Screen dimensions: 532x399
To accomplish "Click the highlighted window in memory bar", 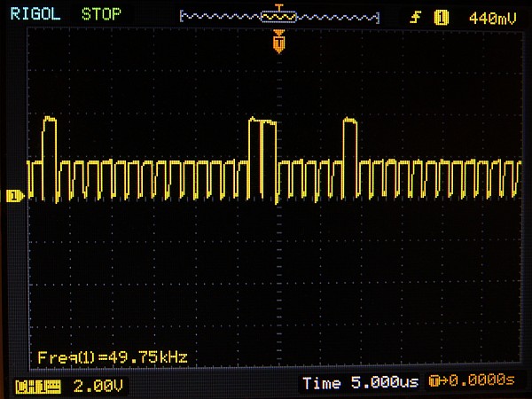I will (x=281, y=17).
